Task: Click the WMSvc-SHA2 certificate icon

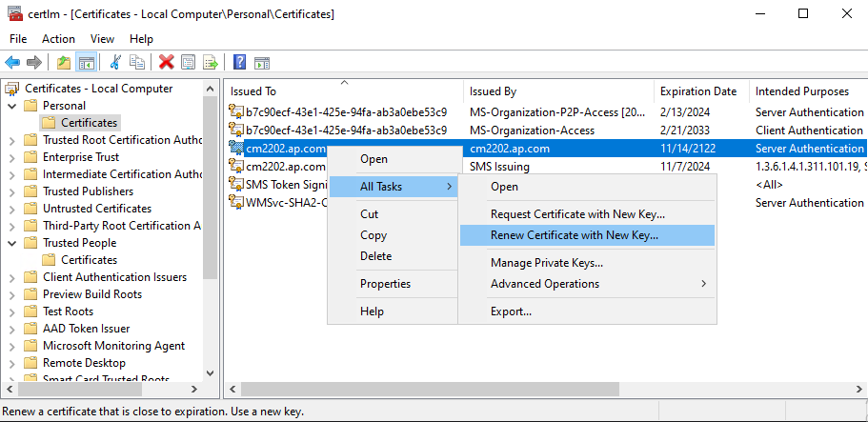Action: click(x=236, y=202)
